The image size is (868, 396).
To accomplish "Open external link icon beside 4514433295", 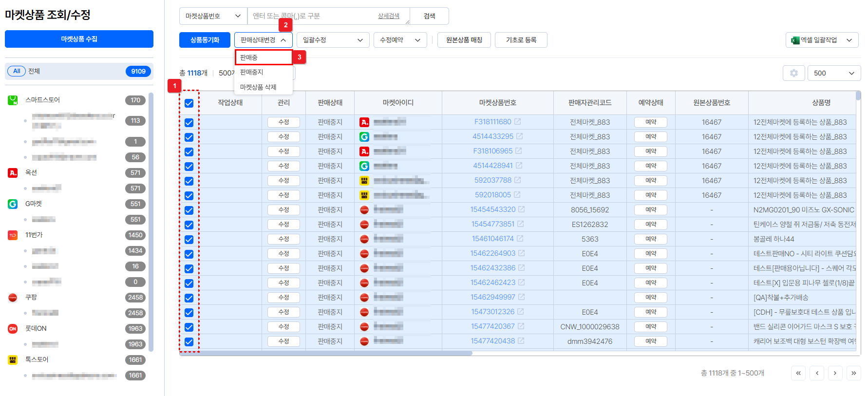I will click(519, 136).
